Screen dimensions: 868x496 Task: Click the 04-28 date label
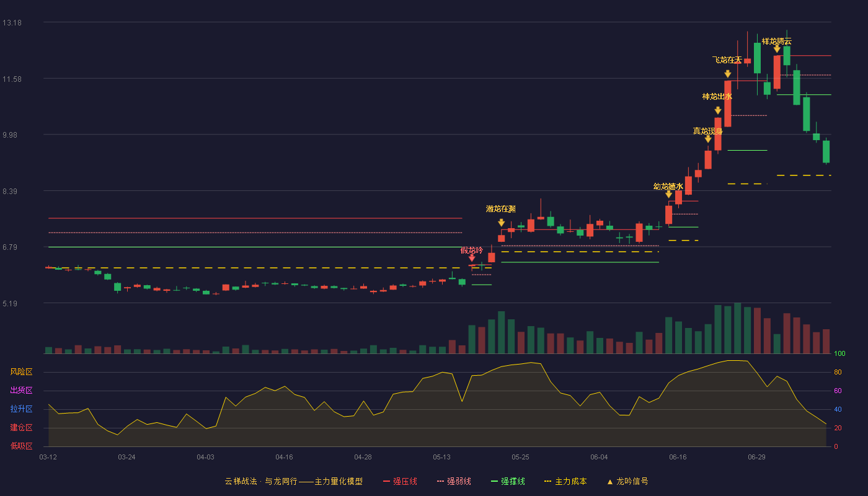tap(363, 457)
